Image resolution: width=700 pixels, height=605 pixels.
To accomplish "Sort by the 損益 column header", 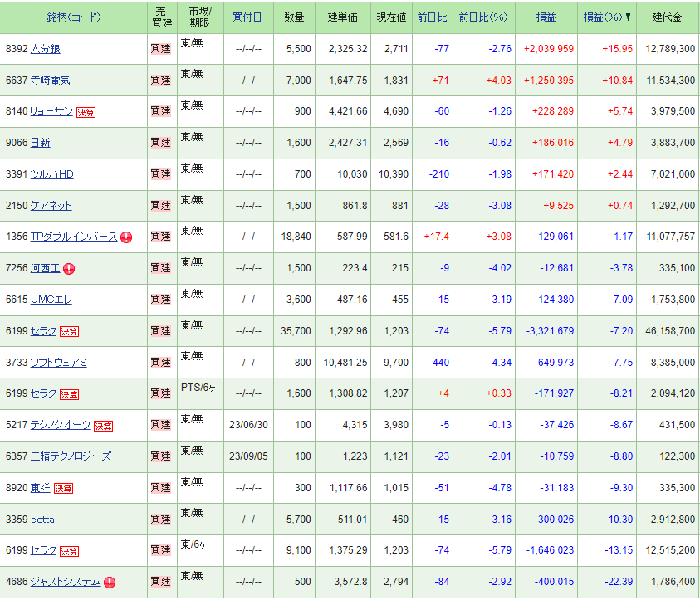I will 546,17.
